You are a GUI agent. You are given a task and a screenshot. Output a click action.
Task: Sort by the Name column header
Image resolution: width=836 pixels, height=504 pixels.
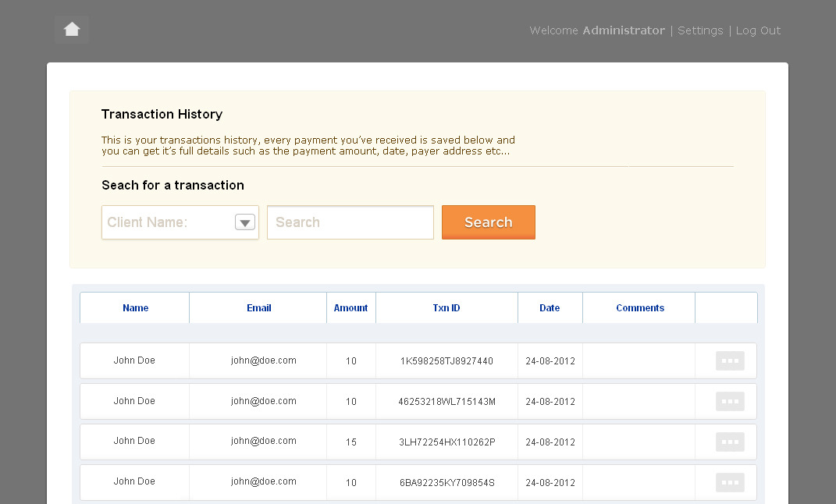tap(135, 308)
